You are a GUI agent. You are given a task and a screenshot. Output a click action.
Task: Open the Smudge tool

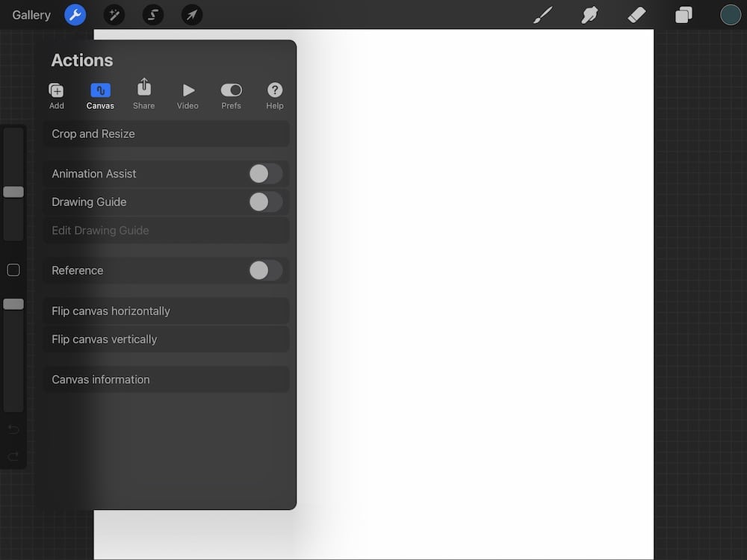coord(589,14)
